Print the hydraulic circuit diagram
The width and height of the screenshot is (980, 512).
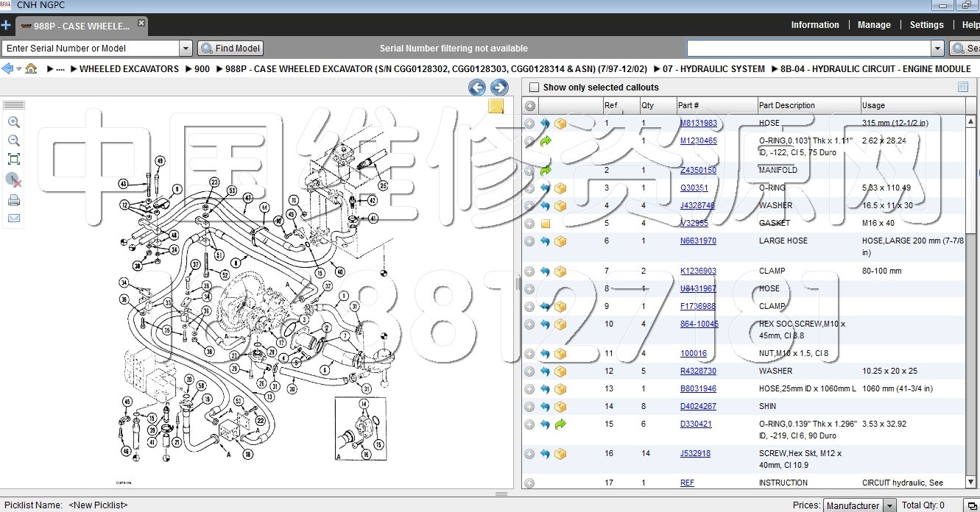coord(13,200)
